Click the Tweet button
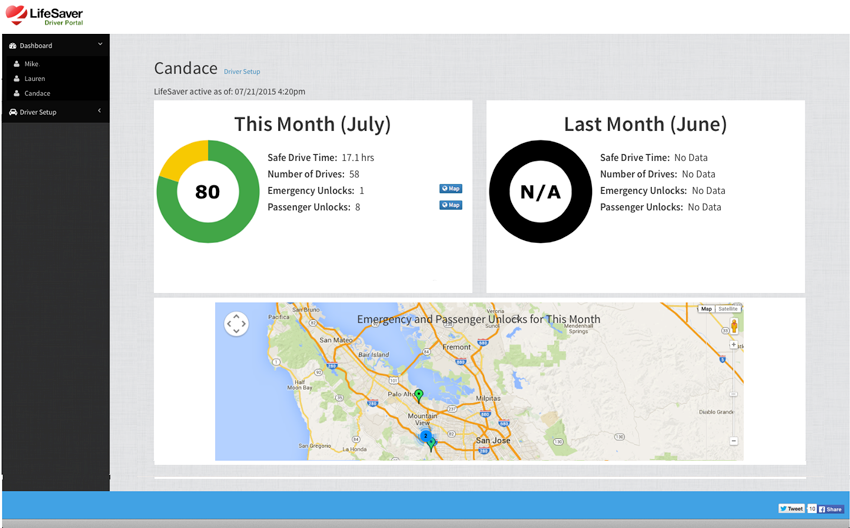The height and width of the screenshot is (528, 850). [x=791, y=508]
